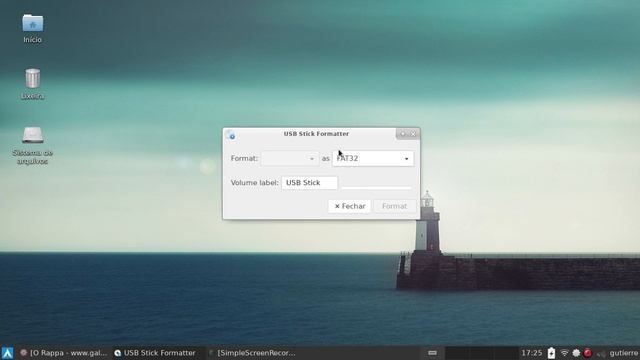
Task: Click the greyed Format button
Action: point(394,206)
